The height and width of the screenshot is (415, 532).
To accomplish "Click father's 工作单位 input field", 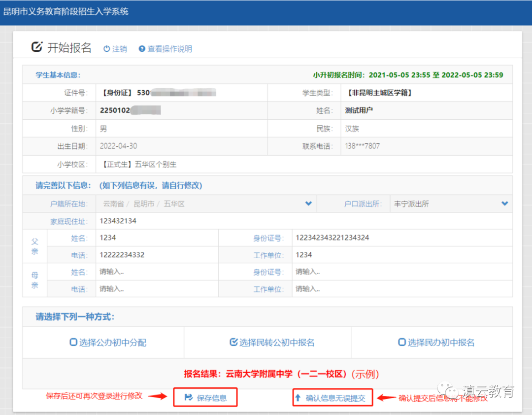I will point(402,255).
